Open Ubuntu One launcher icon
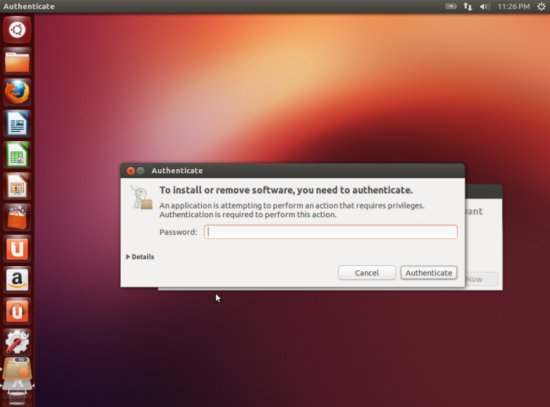550x407 pixels. pyautogui.click(x=17, y=248)
